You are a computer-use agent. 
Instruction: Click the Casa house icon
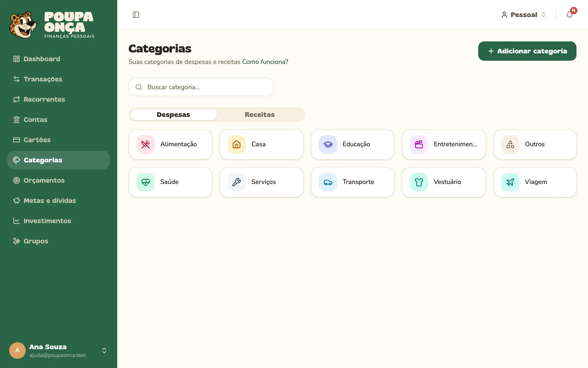click(236, 144)
